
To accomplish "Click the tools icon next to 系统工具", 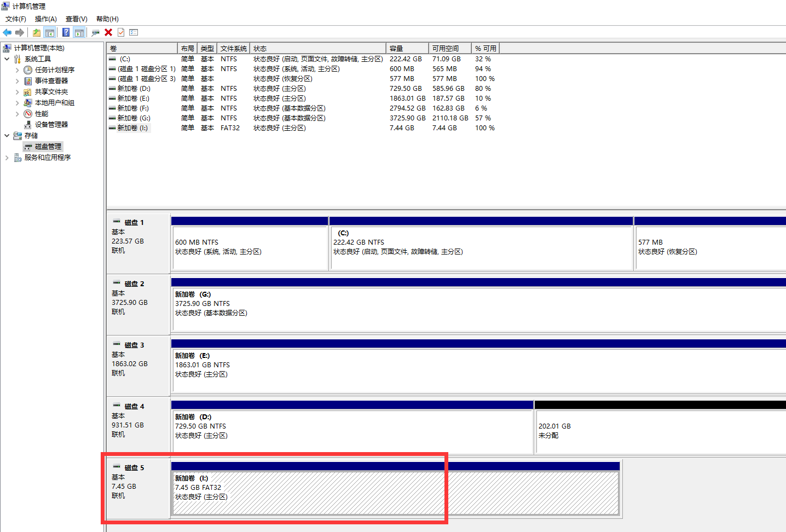I will click(x=18, y=59).
